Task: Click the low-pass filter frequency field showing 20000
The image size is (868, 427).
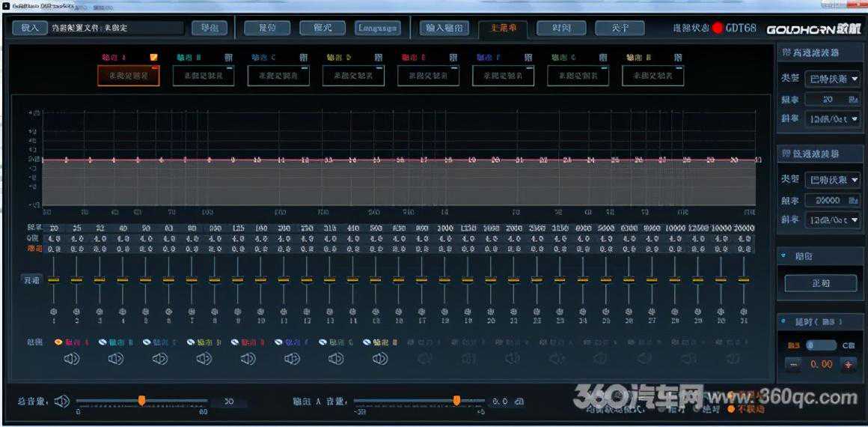Action: pyautogui.click(x=824, y=200)
